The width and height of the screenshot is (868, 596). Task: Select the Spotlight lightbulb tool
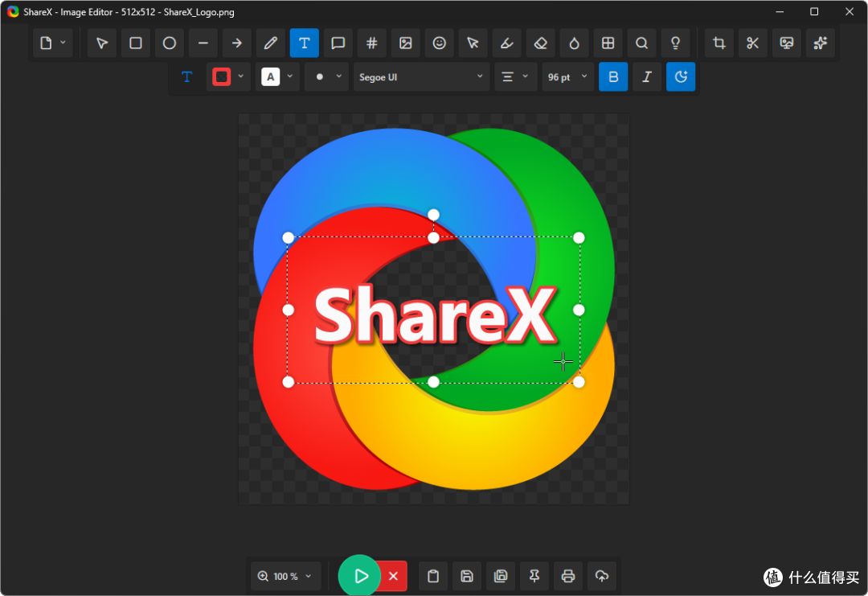[x=676, y=43]
